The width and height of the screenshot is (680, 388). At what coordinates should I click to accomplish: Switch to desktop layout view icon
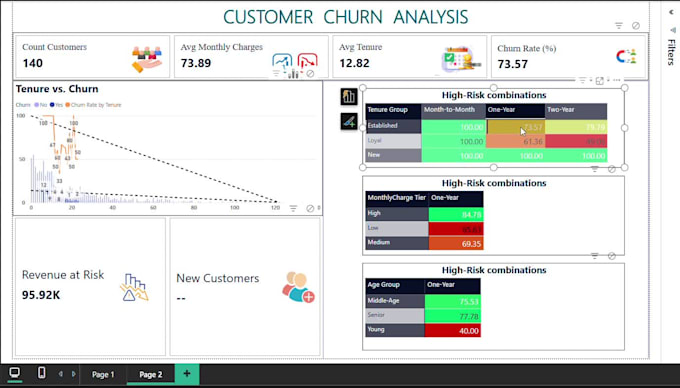point(14,373)
